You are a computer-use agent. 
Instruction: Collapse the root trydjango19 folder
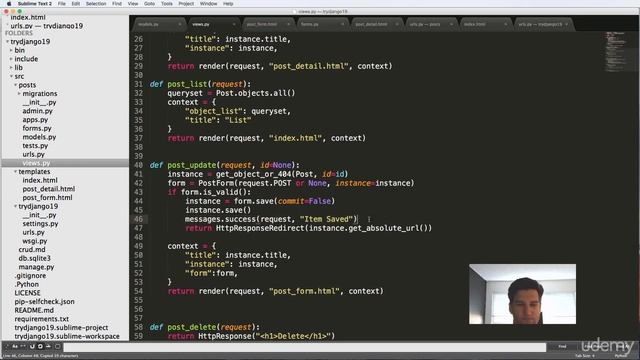tap(7, 42)
